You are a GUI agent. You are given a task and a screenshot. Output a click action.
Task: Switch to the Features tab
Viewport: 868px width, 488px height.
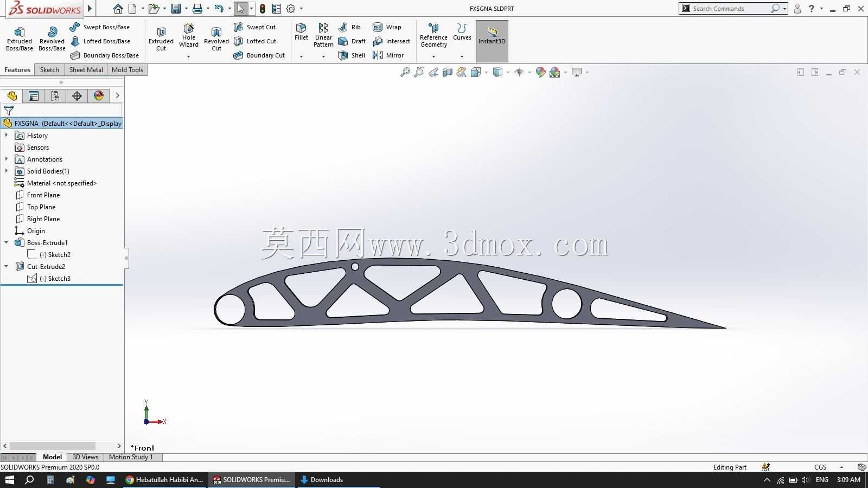[17, 70]
